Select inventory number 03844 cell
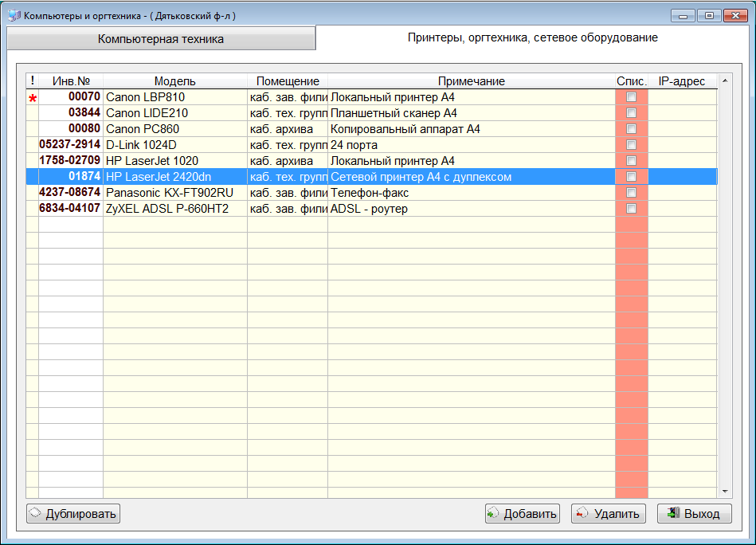756x545 pixels. [71, 113]
